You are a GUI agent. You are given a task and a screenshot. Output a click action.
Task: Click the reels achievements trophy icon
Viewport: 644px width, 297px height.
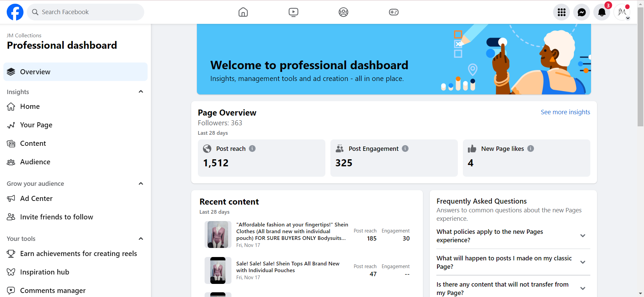tap(11, 254)
